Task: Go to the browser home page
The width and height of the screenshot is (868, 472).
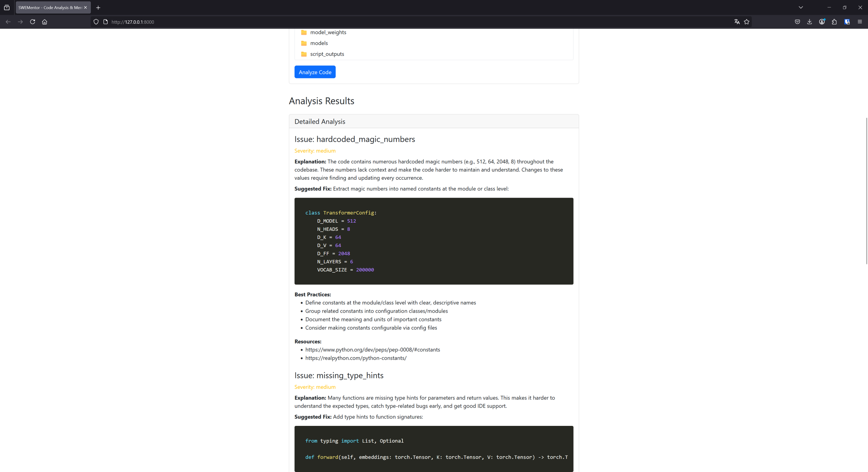Action: click(x=44, y=22)
